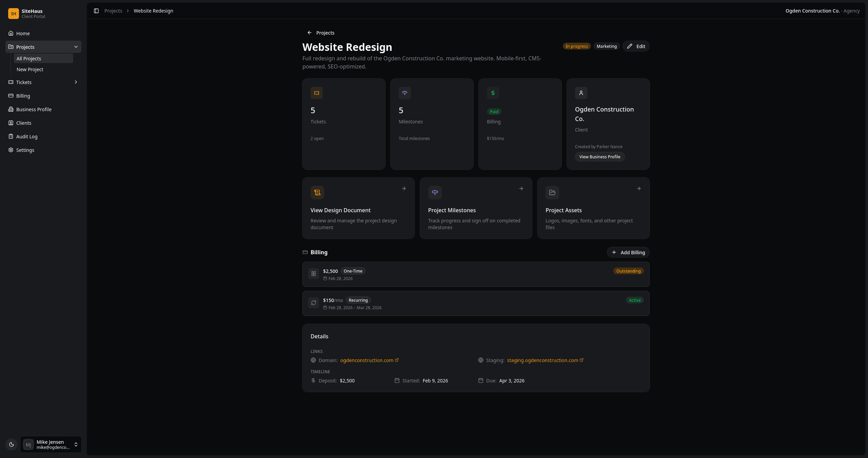Click the design document icon
Image resolution: width=868 pixels, height=458 pixels.
tap(317, 192)
